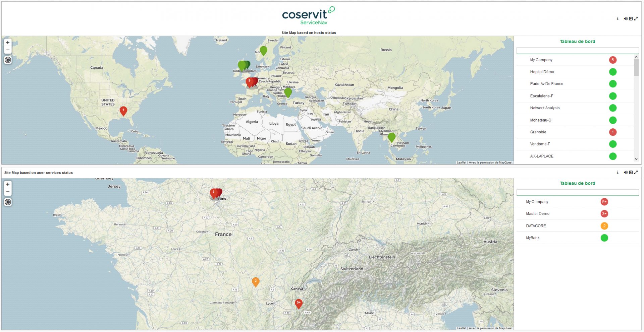Zoom in on the user services France map
Viewport: 644px width, 332px height.
[x=8, y=184]
